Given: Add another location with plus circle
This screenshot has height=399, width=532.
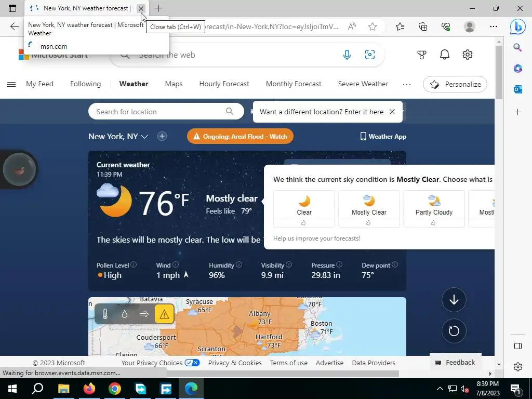Looking at the screenshot, I should click(162, 137).
